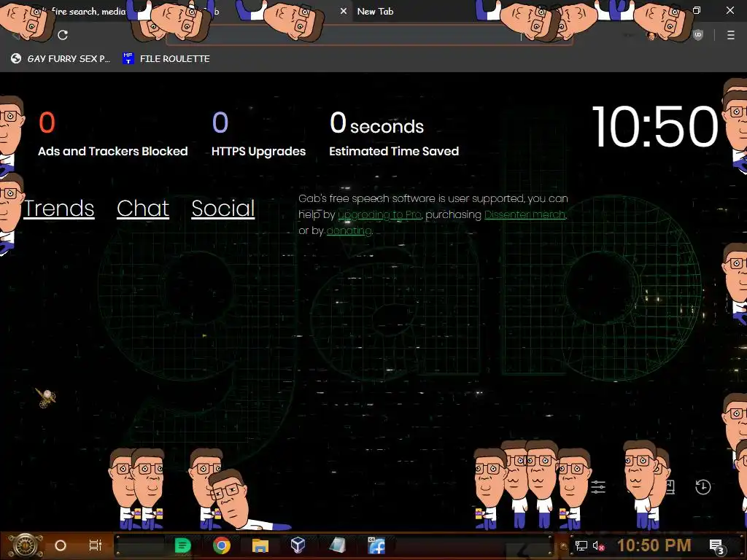Open the Trends link
This screenshot has width=747, height=560.
click(x=58, y=208)
